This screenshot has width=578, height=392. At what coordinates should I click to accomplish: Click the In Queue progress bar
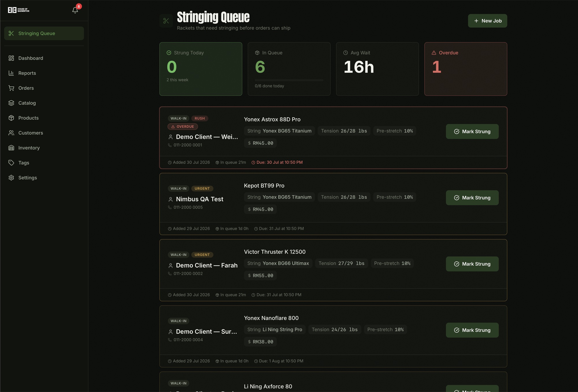pyautogui.click(x=289, y=80)
